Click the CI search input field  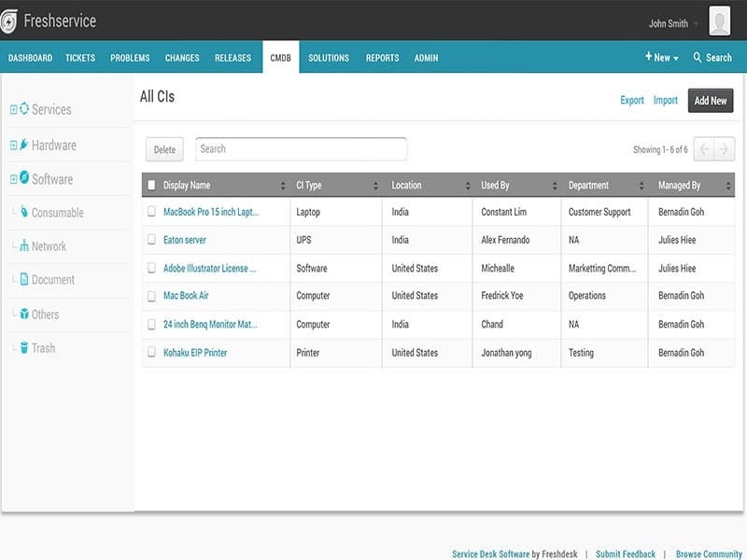coord(301,149)
